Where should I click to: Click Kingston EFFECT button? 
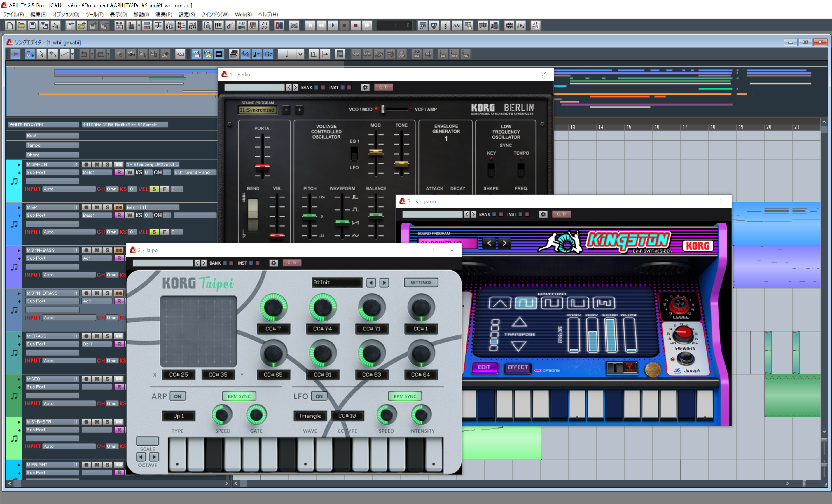pos(517,367)
